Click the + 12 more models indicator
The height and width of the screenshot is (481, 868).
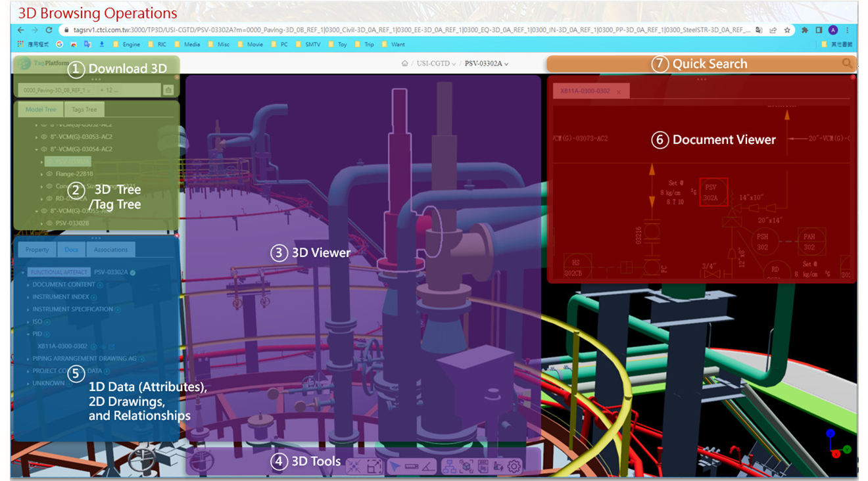109,90
